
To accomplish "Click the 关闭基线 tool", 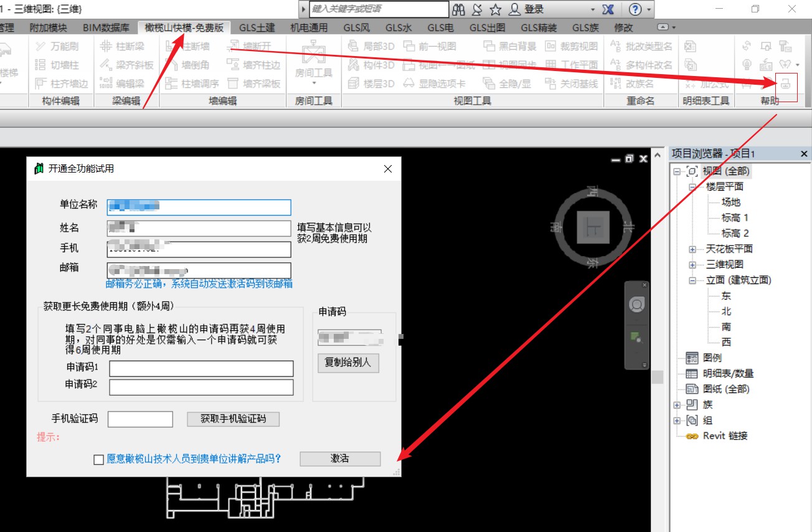I will [x=571, y=83].
